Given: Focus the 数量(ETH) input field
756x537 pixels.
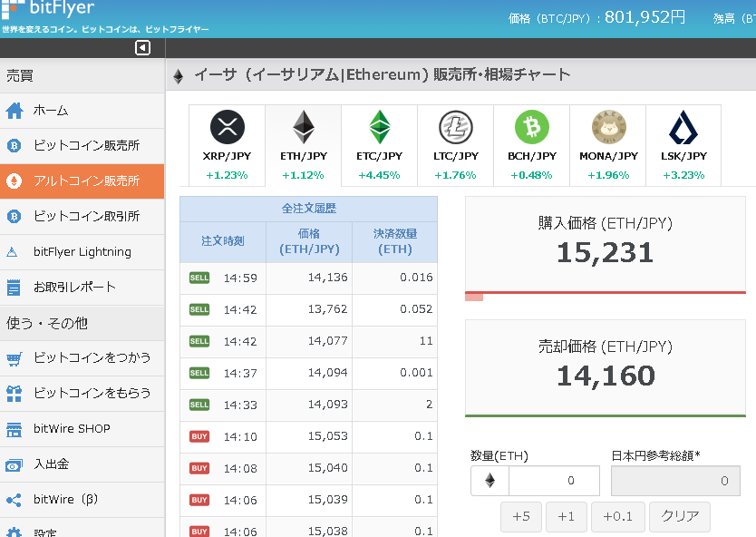Looking at the screenshot, I should (x=554, y=481).
